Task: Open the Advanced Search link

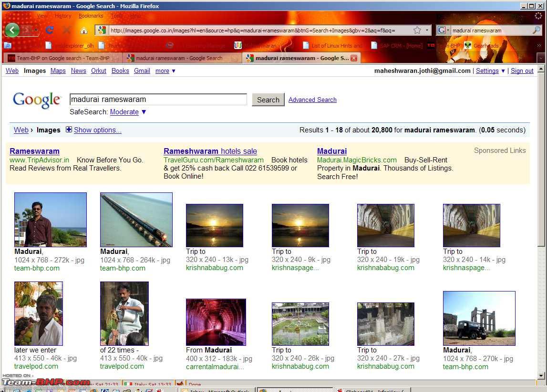Action: (x=312, y=100)
